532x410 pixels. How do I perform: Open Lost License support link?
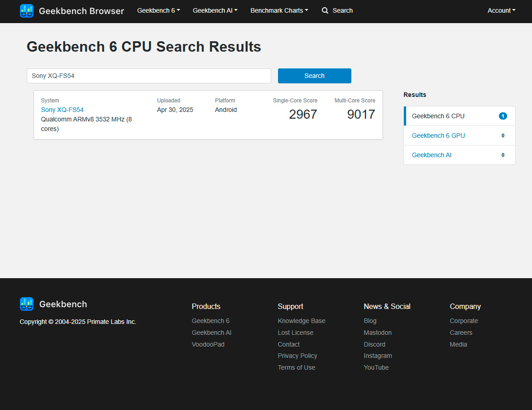296,333
